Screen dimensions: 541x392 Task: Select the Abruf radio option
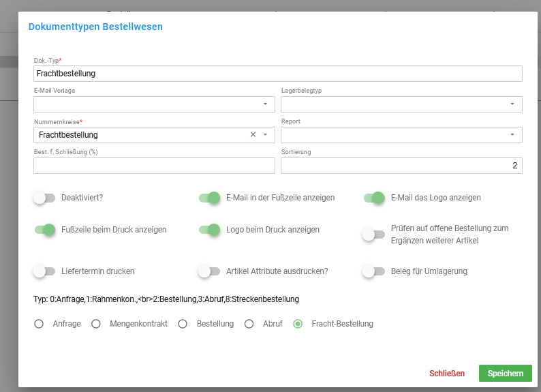click(249, 324)
